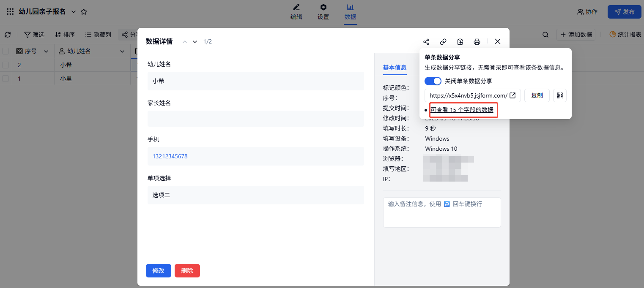Select the checkbox for row 小希

[x=5, y=65]
